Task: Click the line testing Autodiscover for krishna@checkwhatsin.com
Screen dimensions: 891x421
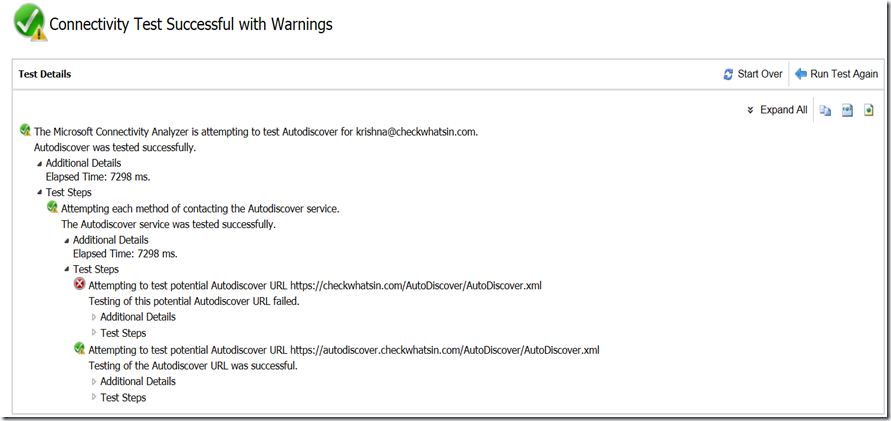Action: [256, 132]
